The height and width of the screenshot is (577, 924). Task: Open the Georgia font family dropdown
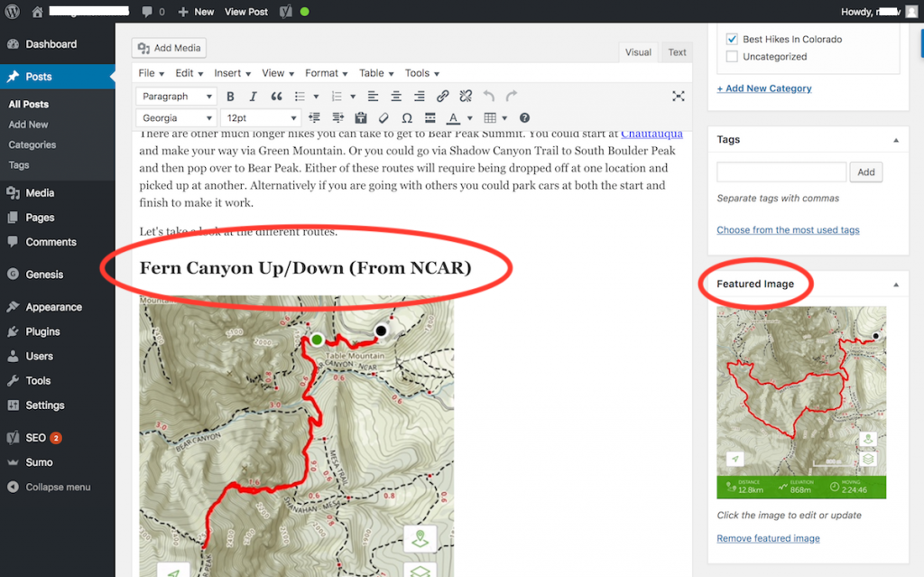(x=176, y=118)
